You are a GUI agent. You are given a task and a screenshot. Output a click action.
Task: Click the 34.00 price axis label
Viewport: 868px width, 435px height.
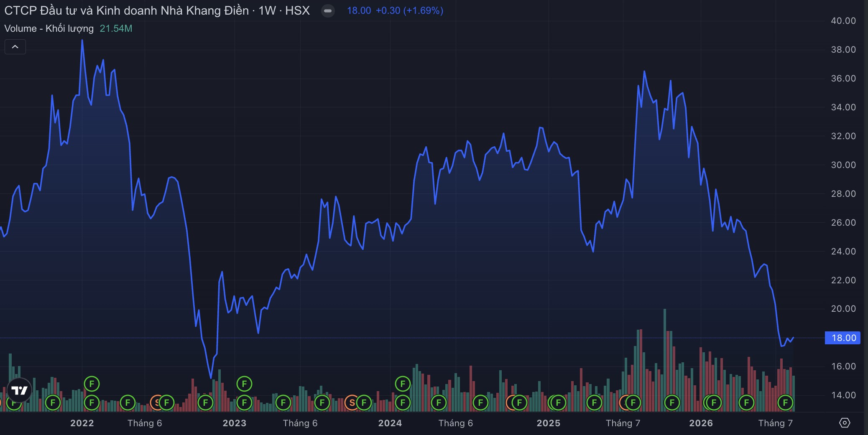tap(843, 107)
